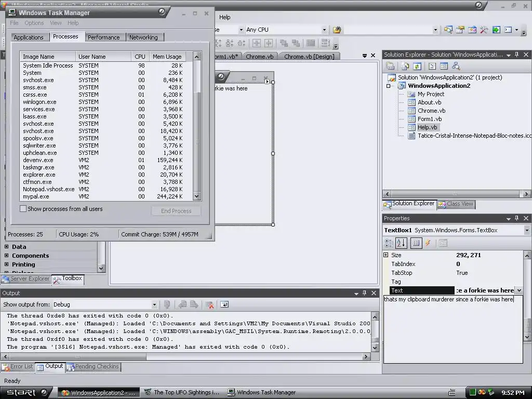This screenshot has height=399, width=532.
Task: Click Center Horizontally layout toolbar icon
Action: coord(257,43)
